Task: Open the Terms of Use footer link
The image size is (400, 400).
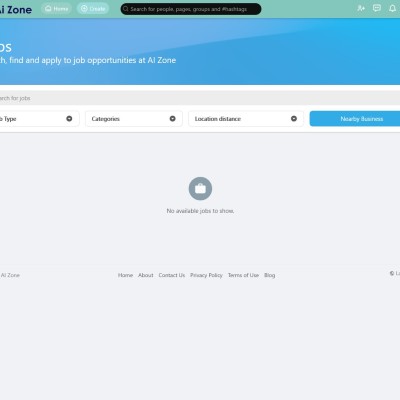Action: pyautogui.click(x=243, y=275)
